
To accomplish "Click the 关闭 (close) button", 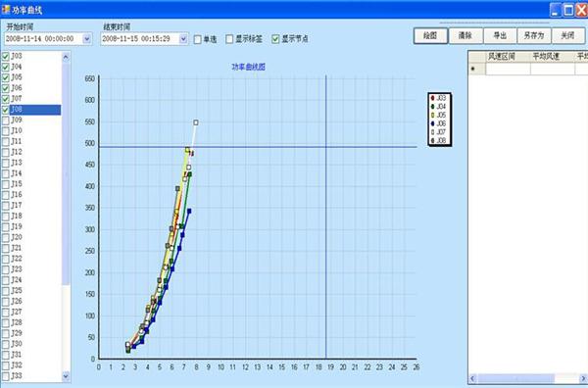I will coord(567,35).
